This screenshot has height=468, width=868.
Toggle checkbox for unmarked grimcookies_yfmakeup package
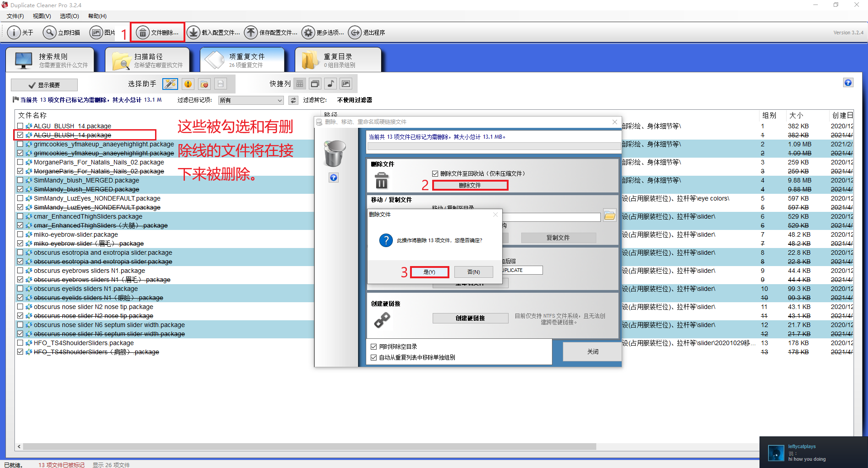coord(20,144)
